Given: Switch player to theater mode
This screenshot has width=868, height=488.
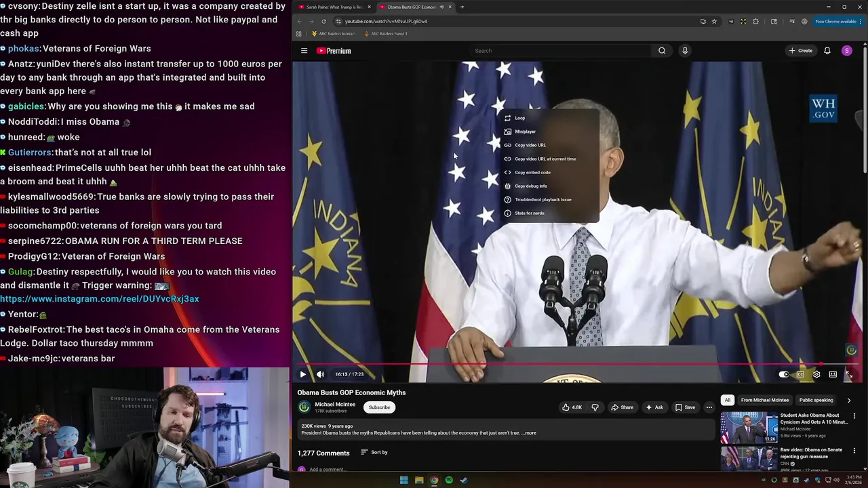Looking at the screenshot, I should [x=833, y=374].
